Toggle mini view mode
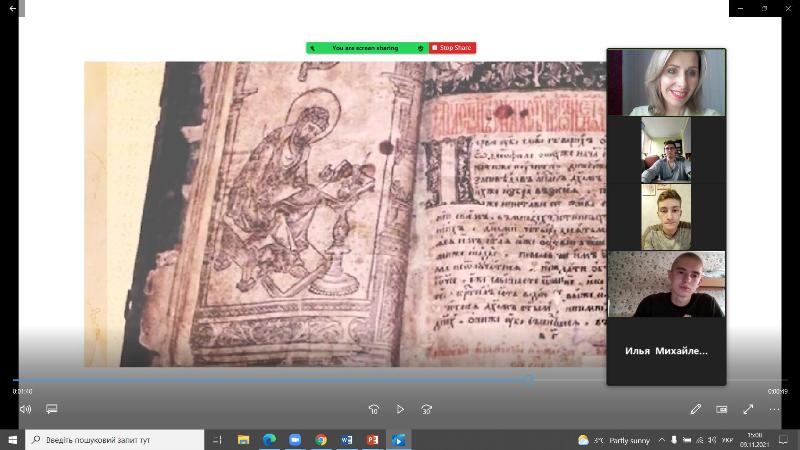The image size is (800, 450). pyautogui.click(x=722, y=409)
